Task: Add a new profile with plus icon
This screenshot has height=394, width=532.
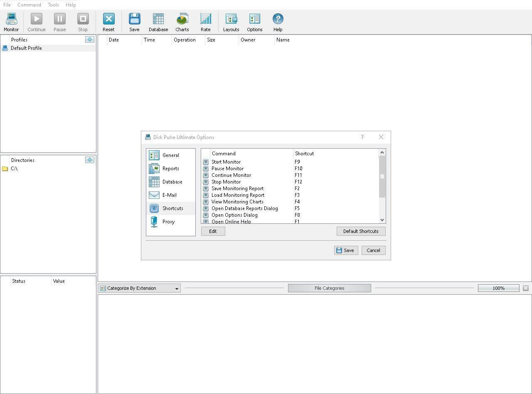Action: coord(89,39)
